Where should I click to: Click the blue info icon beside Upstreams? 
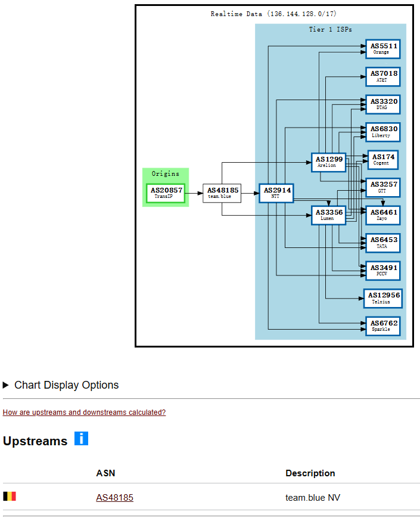click(x=81, y=439)
